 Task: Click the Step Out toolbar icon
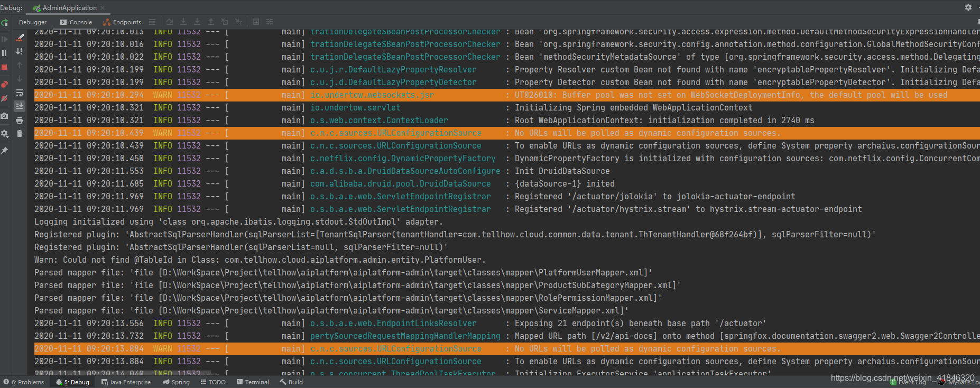click(x=211, y=22)
